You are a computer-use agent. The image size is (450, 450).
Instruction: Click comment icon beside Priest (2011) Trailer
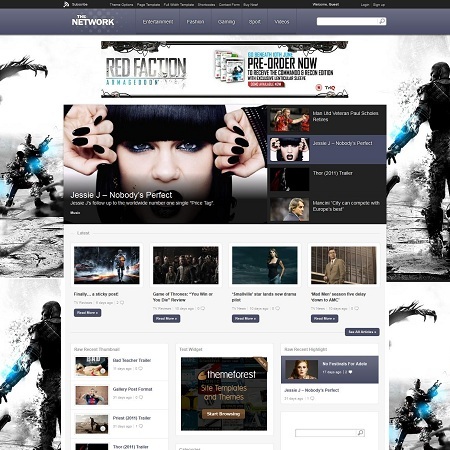(141, 426)
